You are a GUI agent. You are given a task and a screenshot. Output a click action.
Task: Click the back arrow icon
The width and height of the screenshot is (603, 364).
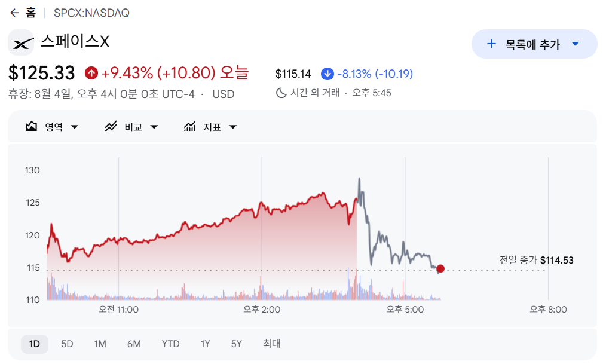click(14, 13)
